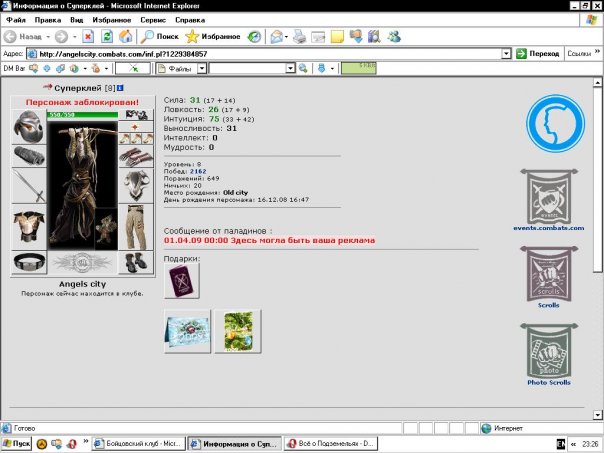Expand the address bar dropdown
This screenshot has height=453, width=604.
click(507, 54)
